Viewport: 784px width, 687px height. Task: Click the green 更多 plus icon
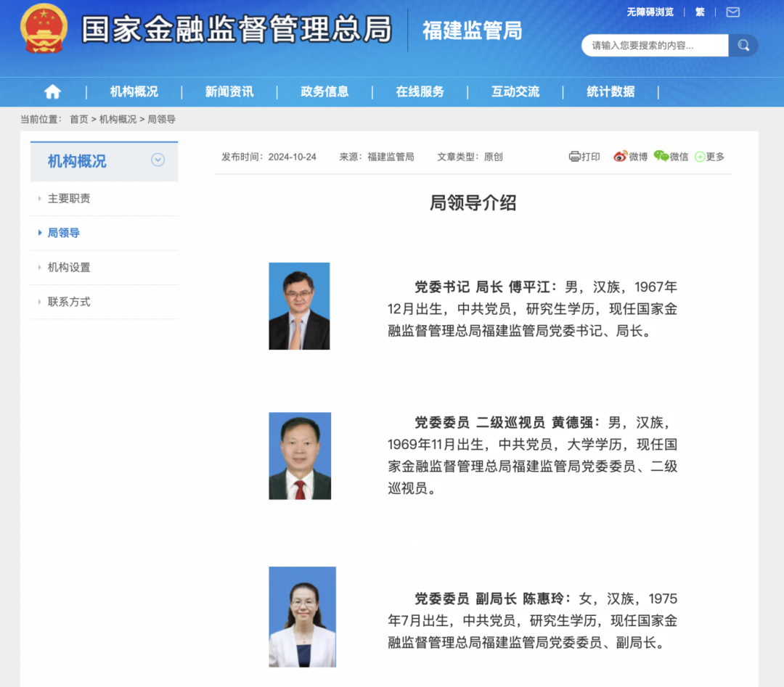coord(700,157)
